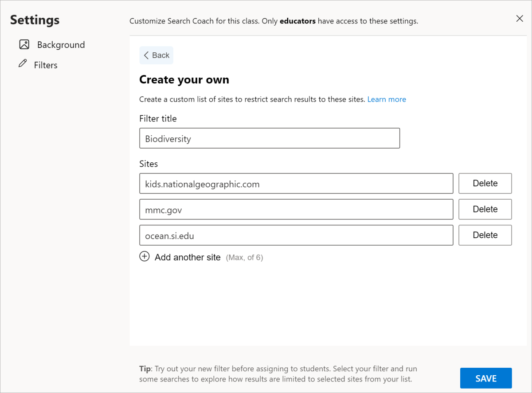Click the Tip paragraph at the bottom
The image size is (532, 393).
278,374
